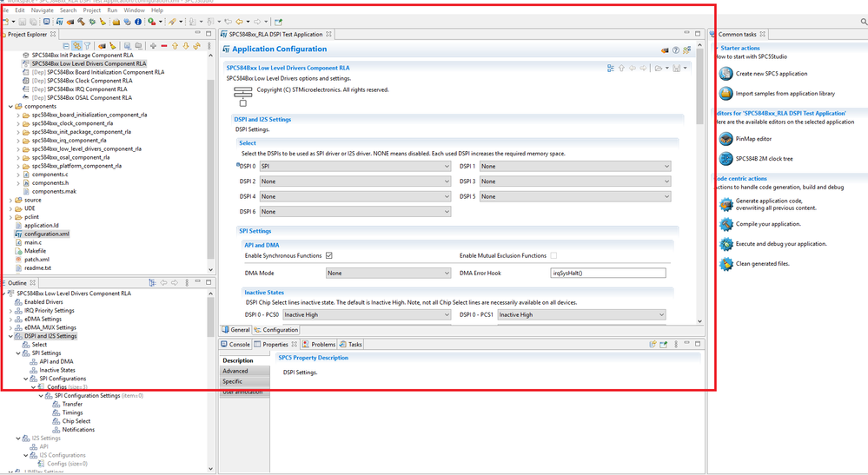Image resolution: width=868 pixels, height=475 pixels.
Task: Click Execute and debug your application text
Action: (781, 244)
